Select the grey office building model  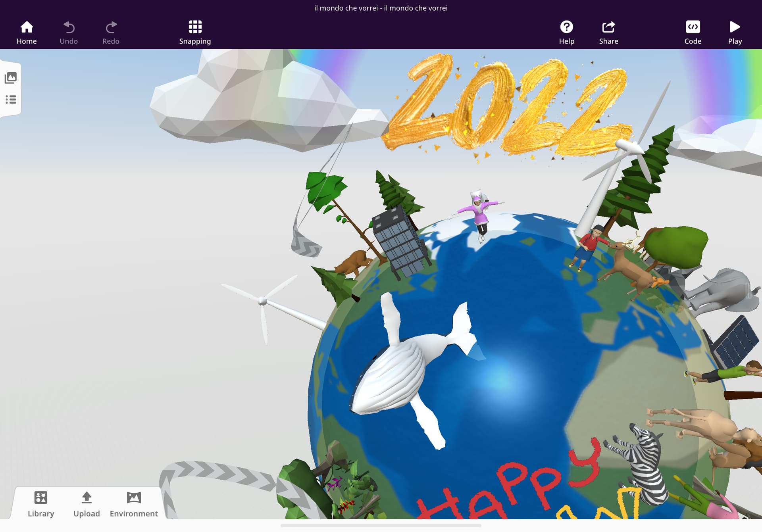point(401,242)
